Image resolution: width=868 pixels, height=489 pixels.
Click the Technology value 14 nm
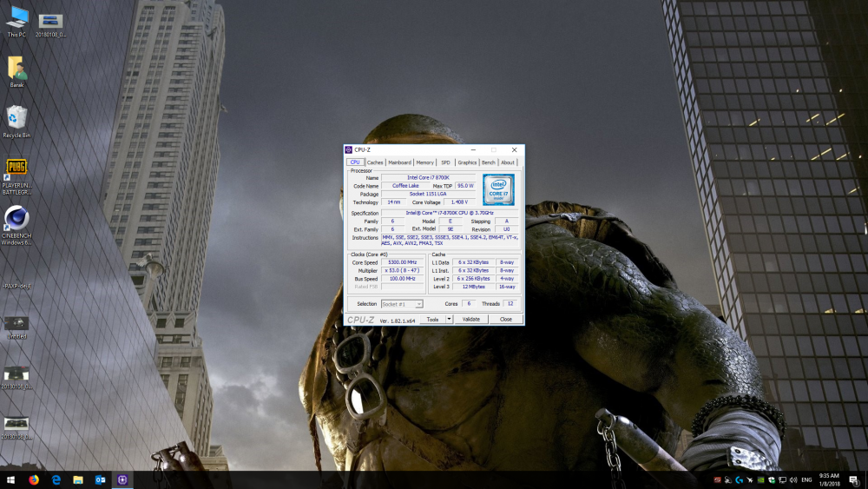pyautogui.click(x=393, y=202)
